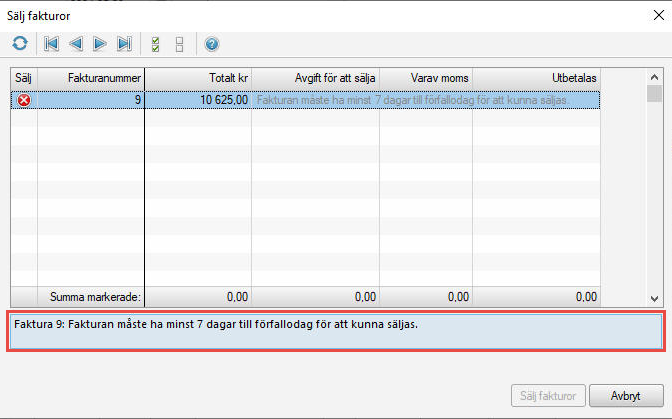
Task: Click the 0,00 sum under Utbetalas
Action: [586, 297]
